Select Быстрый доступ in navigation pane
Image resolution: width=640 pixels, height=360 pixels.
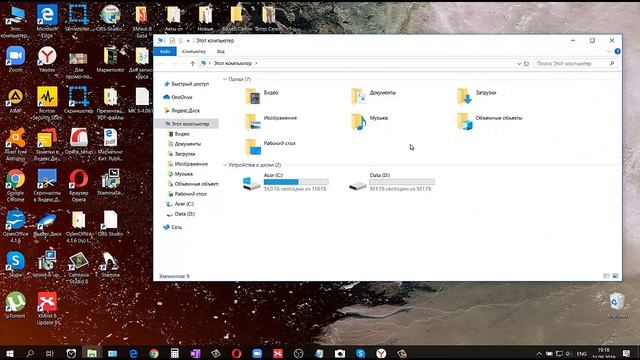(x=187, y=84)
